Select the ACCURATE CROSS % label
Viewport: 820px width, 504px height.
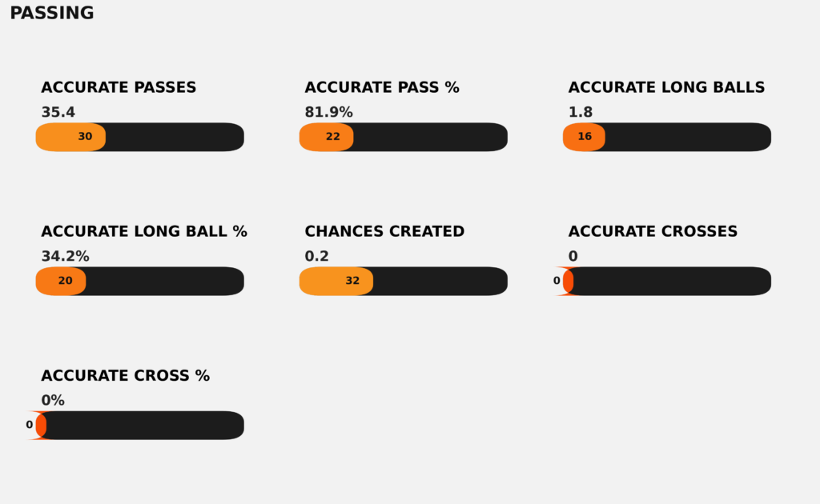pos(125,376)
